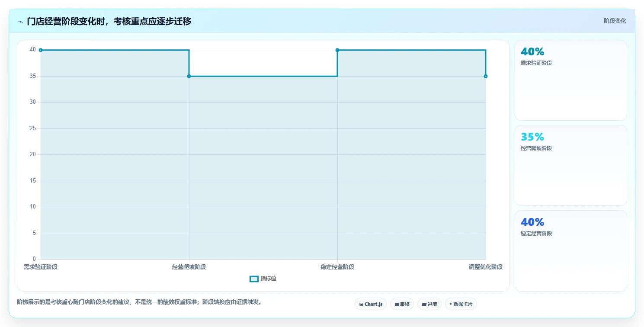Click the 数据卡片 tag button
The width and height of the screenshot is (644, 327).
tap(461, 304)
